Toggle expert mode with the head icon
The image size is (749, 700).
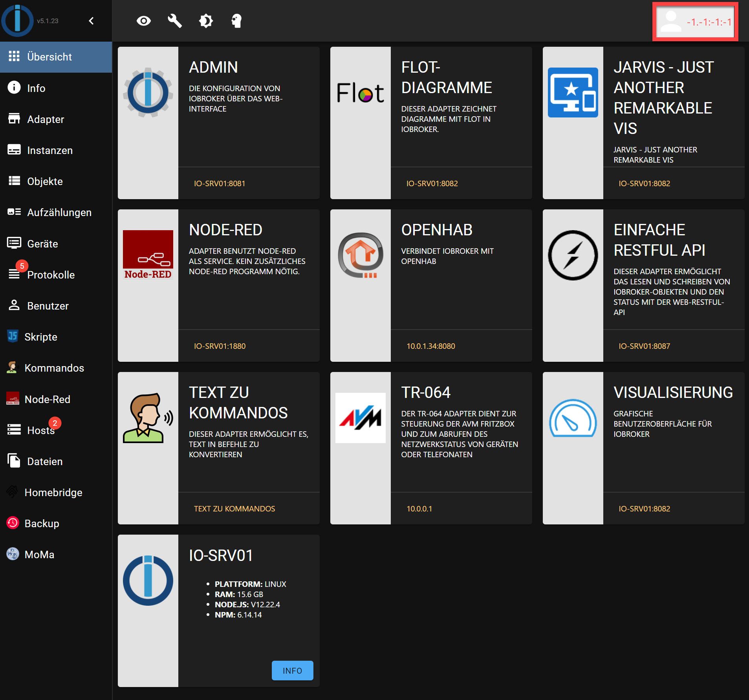236,21
